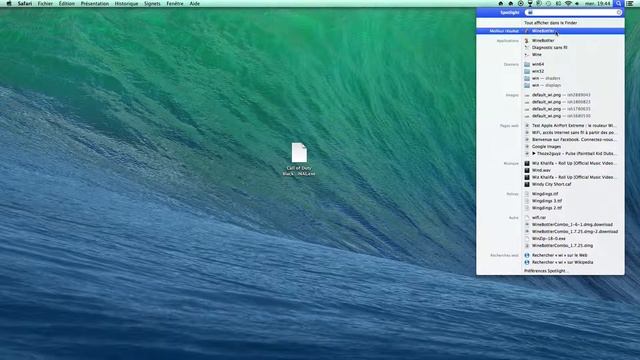Click the Spotlight magnifier icon in menu bar
Image resolution: width=640 pixels, height=360 pixels.
click(x=619, y=3)
